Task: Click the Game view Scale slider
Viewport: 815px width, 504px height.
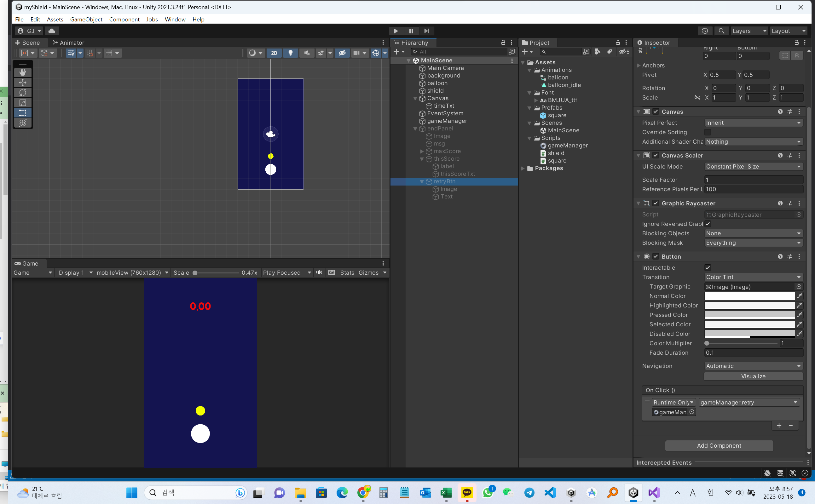Action: pyautogui.click(x=217, y=273)
